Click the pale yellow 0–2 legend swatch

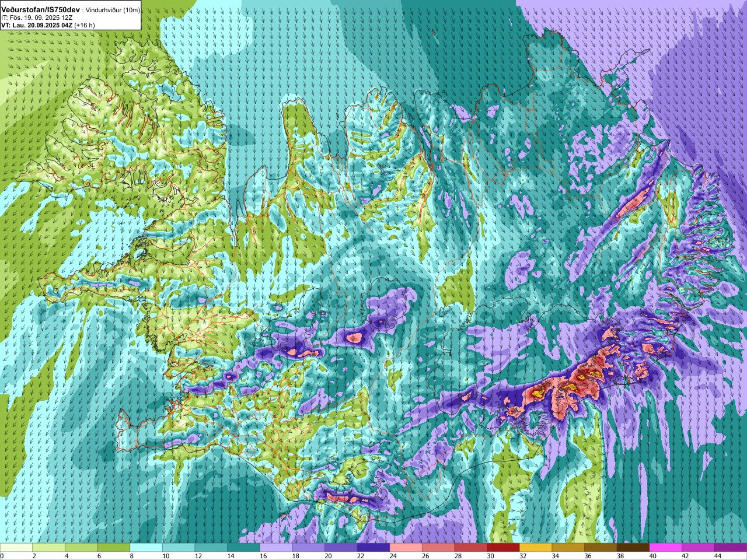(x=16, y=548)
